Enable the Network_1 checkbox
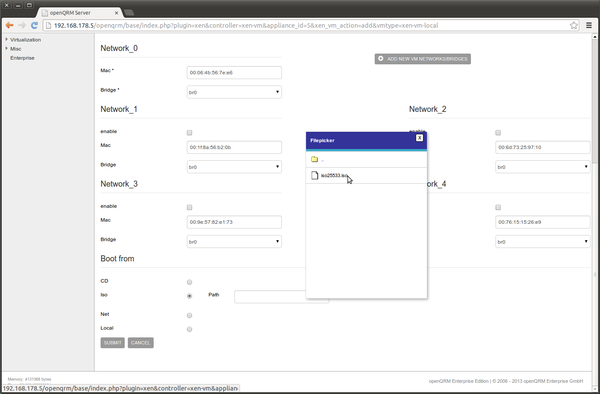This screenshot has width=600, height=394. tap(189, 133)
